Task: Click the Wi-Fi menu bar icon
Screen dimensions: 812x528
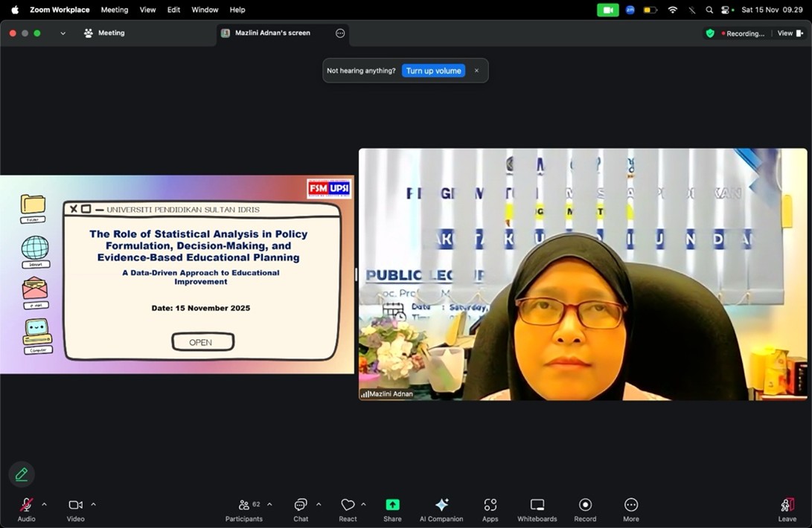Action: pos(673,10)
